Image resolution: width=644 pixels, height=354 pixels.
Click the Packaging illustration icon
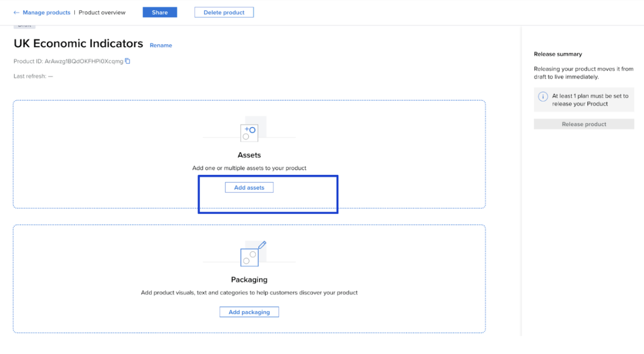pyautogui.click(x=251, y=255)
